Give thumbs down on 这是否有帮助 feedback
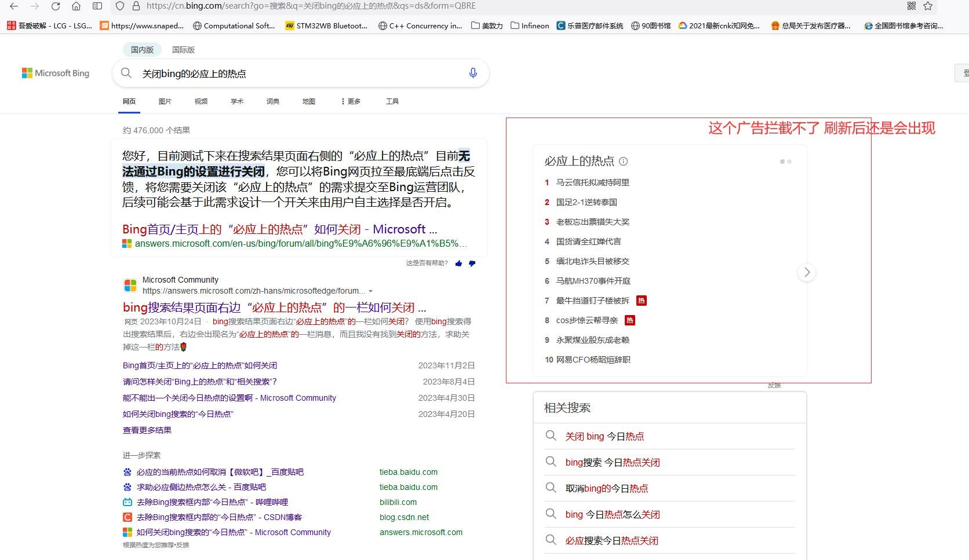This screenshot has width=969, height=560. tap(472, 263)
